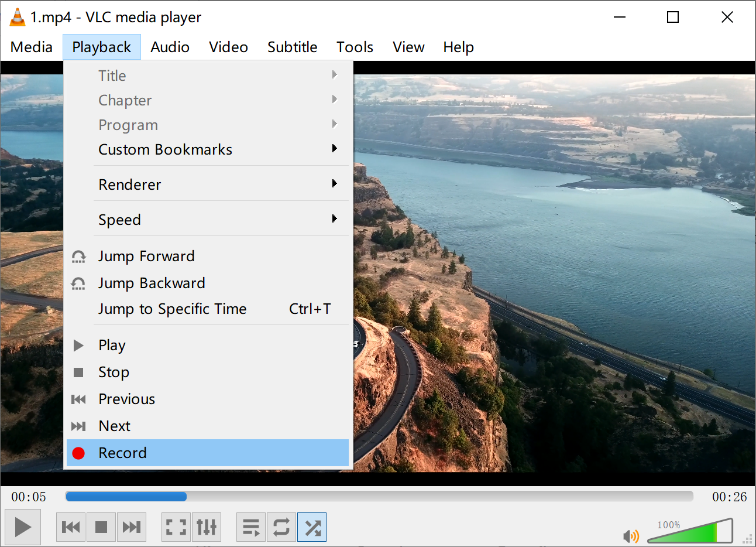Screen dimensions: 756x547
Task: Stop playback using the bottom toolbar square
Action: click(101, 527)
